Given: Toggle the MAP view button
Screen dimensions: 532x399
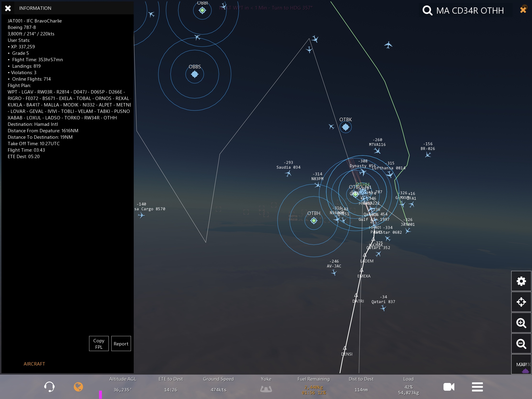Looking at the screenshot, I should tap(521, 365).
